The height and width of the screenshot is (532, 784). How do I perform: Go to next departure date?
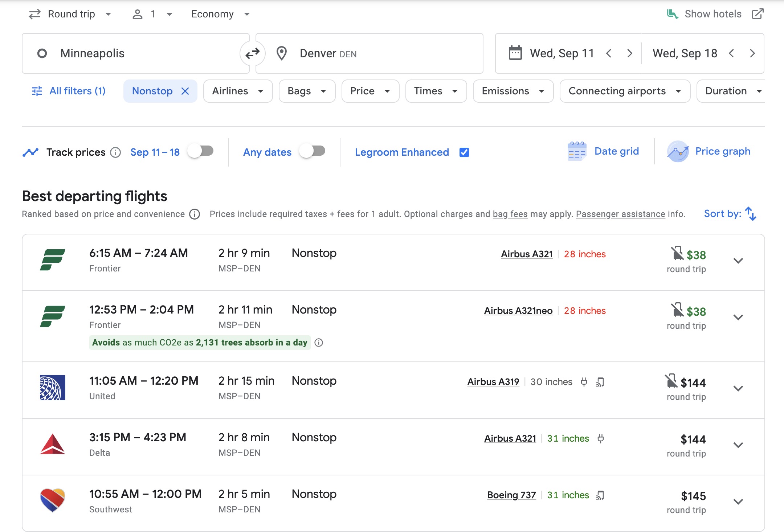630,53
